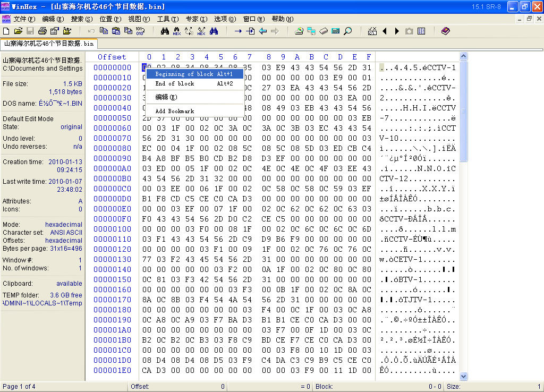Screen dimensions: 544x392
Task: Open the 位置(P) menu
Action: (x=110, y=19)
